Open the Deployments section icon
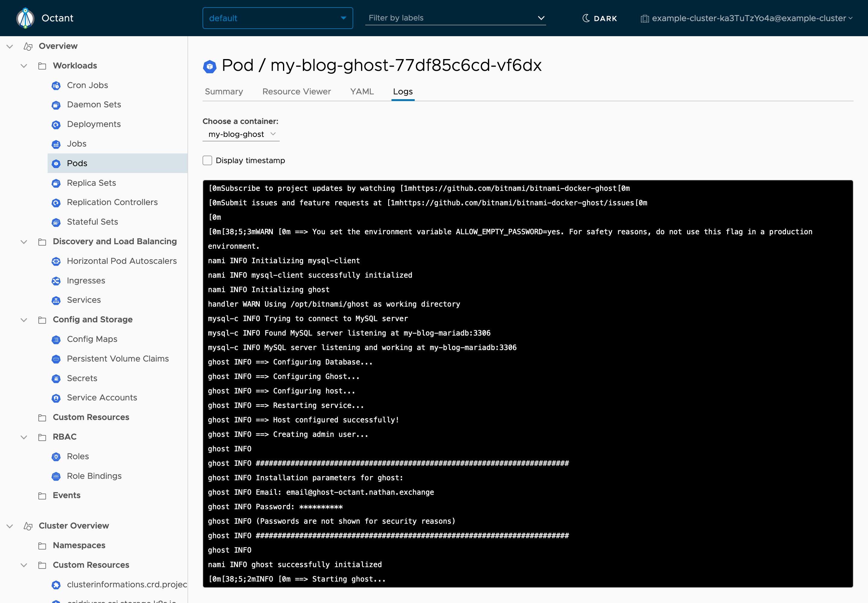The image size is (868, 603). pos(56,125)
